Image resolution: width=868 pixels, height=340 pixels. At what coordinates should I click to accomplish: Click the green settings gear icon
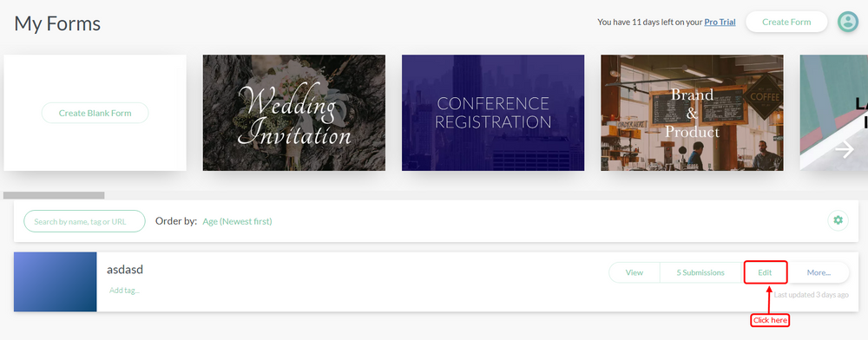[x=838, y=220]
